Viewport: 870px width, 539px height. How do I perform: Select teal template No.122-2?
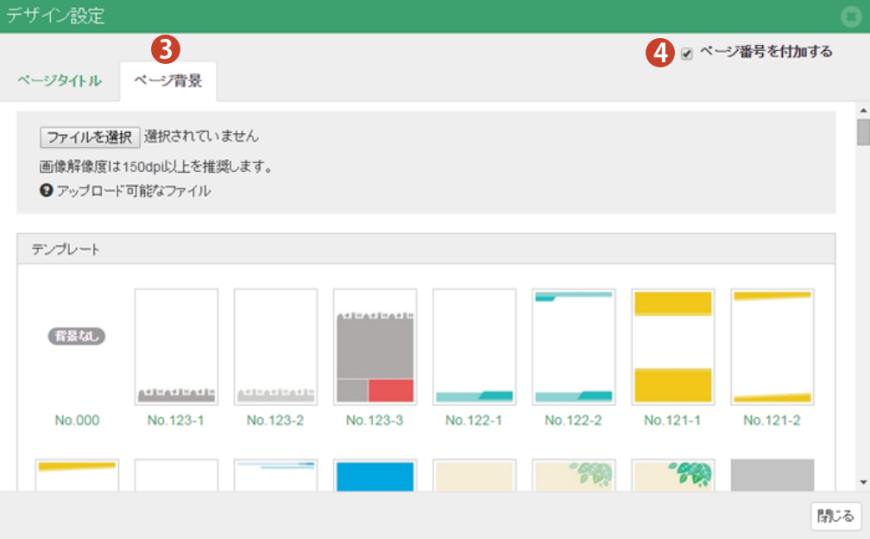tap(573, 346)
